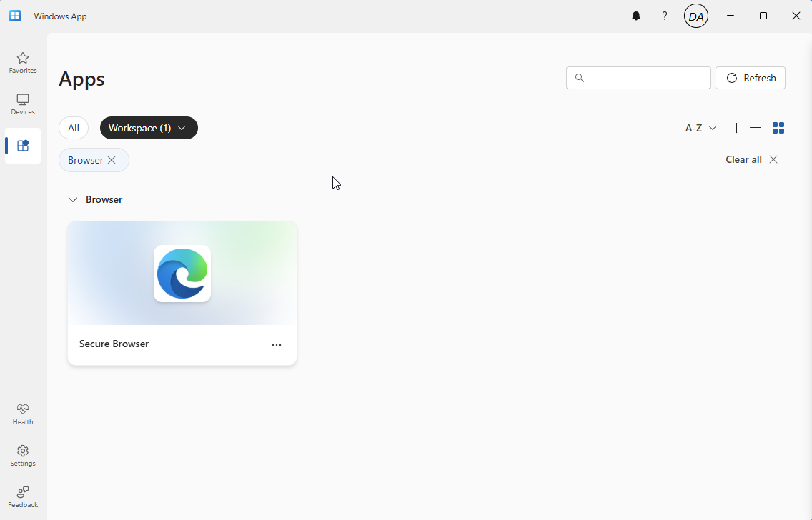Open the DA account profile menu
This screenshot has width=812, height=520.
[x=695, y=16]
